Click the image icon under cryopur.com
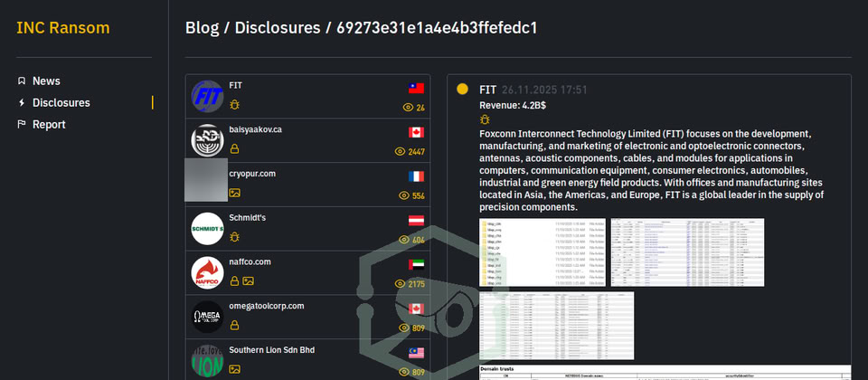The image size is (868, 380). pyautogui.click(x=234, y=193)
